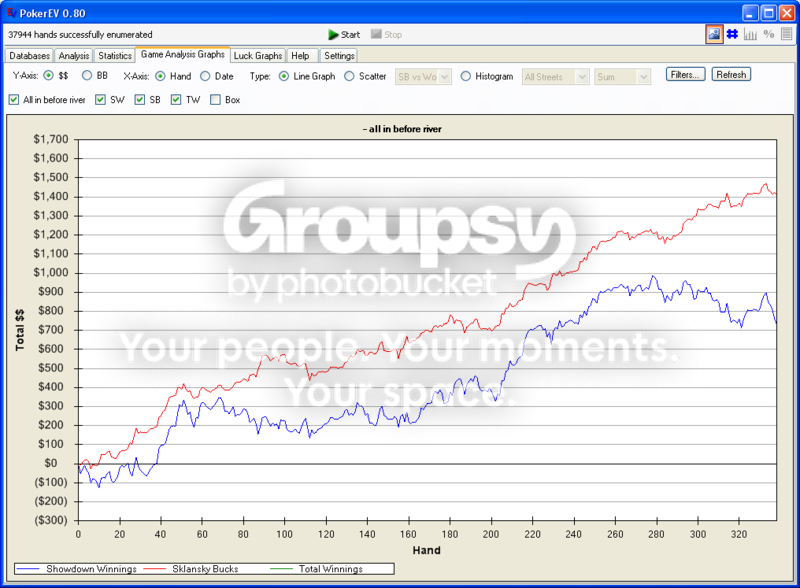Minimize the PokerEV window
Viewport: 800px width, 588px height.
click(750, 13)
